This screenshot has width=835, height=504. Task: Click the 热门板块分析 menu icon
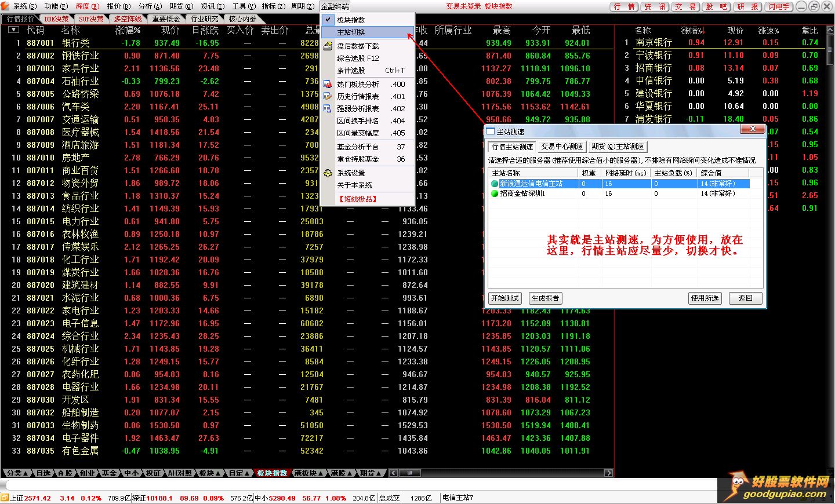(328, 84)
